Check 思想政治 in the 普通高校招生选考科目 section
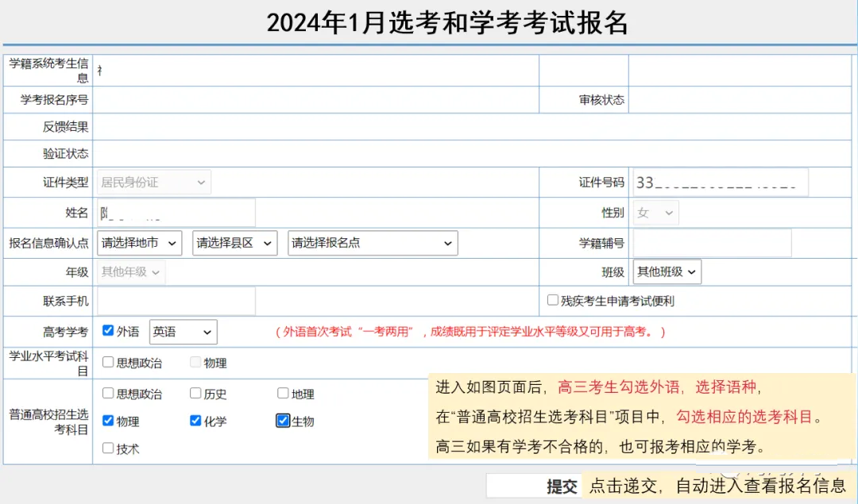Viewport: 858px width, 504px height. coord(108,394)
